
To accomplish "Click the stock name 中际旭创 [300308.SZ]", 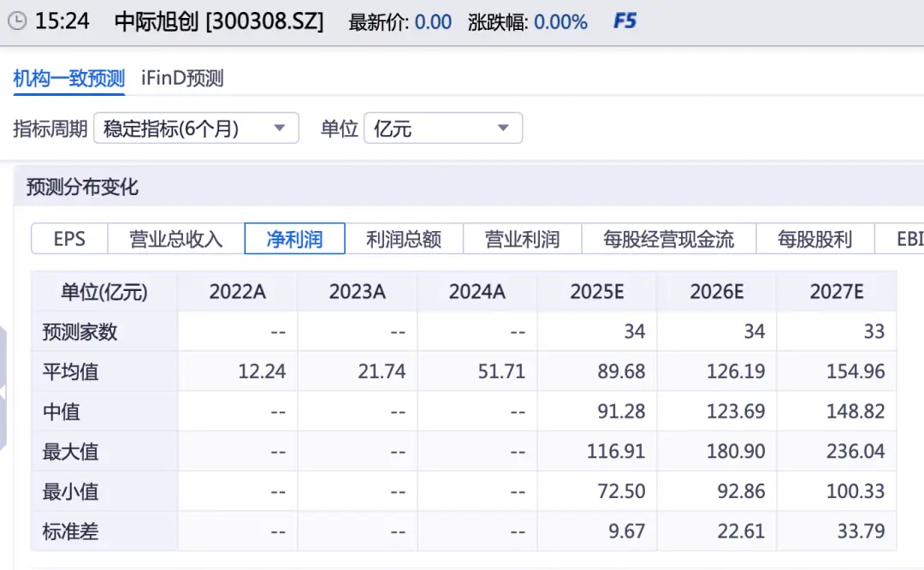I will click(218, 21).
